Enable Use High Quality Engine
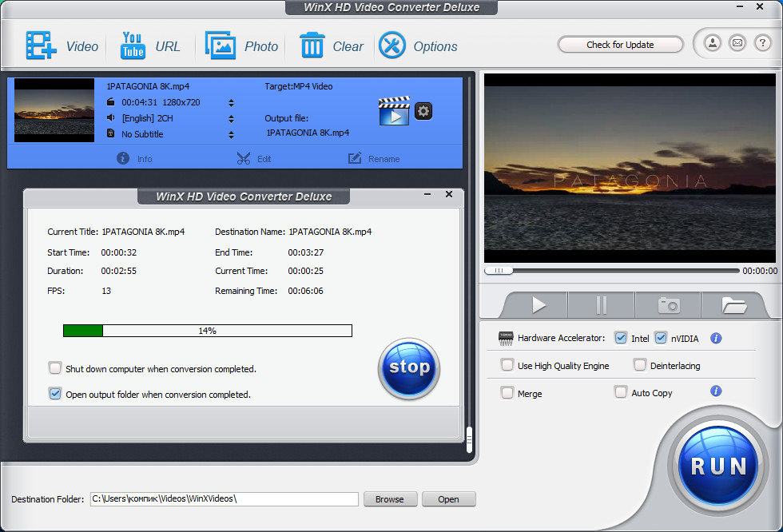 coord(507,365)
